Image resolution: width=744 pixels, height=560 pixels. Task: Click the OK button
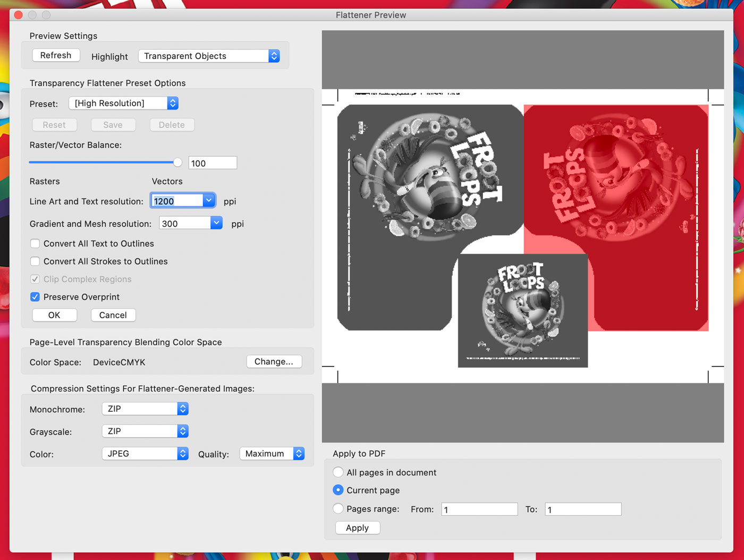point(54,315)
